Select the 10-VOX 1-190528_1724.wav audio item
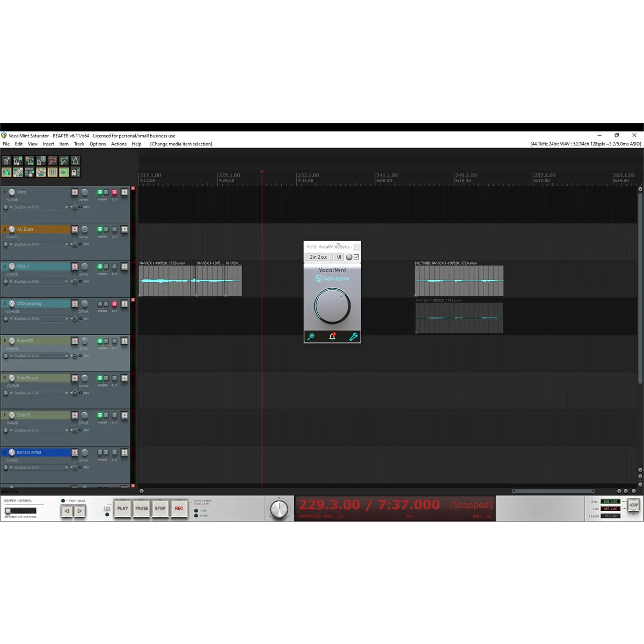 [x=459, y=281]
